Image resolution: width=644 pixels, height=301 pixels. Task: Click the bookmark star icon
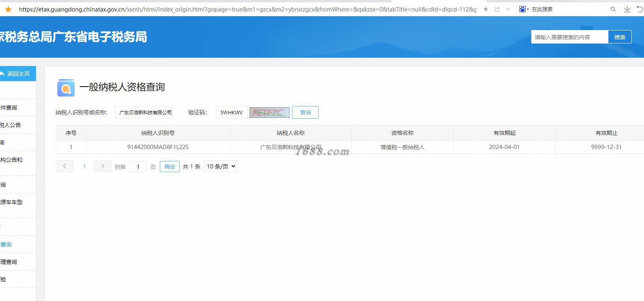pyautogui.click(x=8, y=9)
